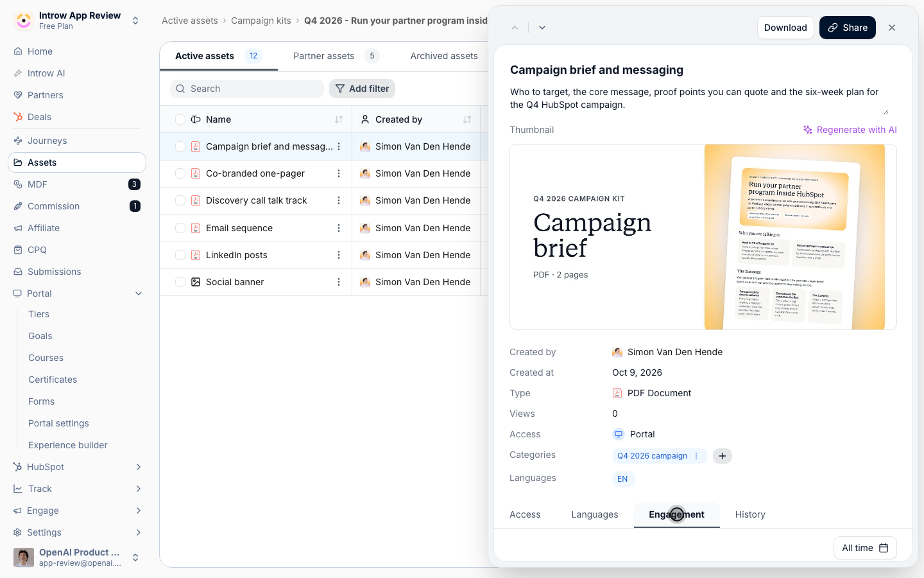Click the Campaign brief thumbnail preview

coord(703,237)
